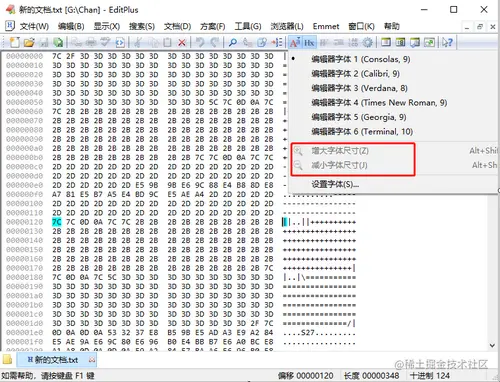The height and width of the screenshot is (382, 500).
Task: Open the 帮助 menu
Action: click(391, 26)
